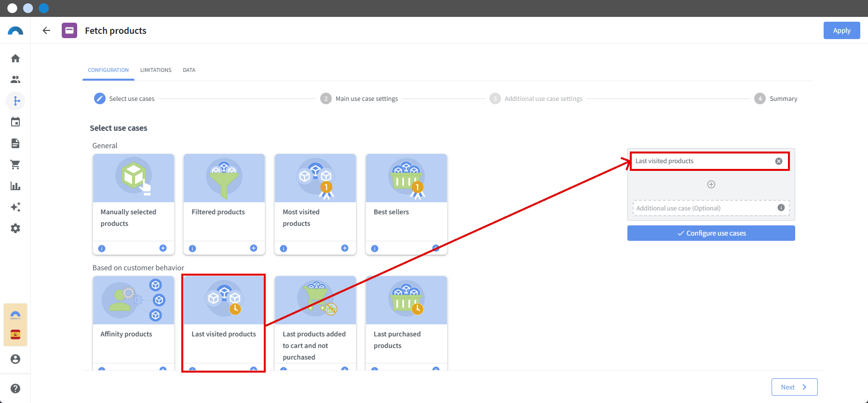Image resolution: width=868 pixels, height=403 pixels.
Task: Open the Calendar icon in sidebar
Action: pos(15,122)
